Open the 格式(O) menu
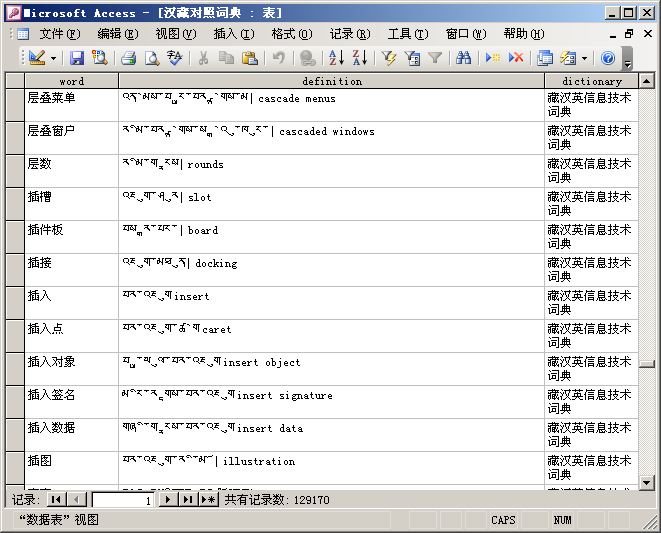 292,34
